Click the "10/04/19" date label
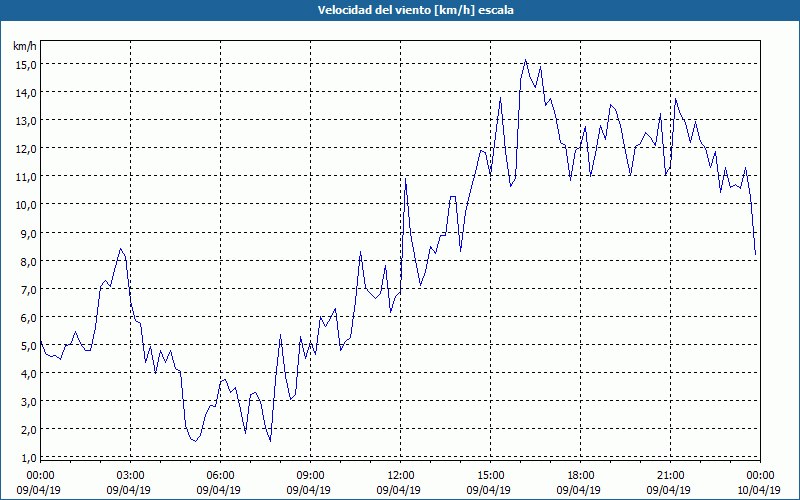The width and height of the screenshot is (800, 500). pos(759,490)
